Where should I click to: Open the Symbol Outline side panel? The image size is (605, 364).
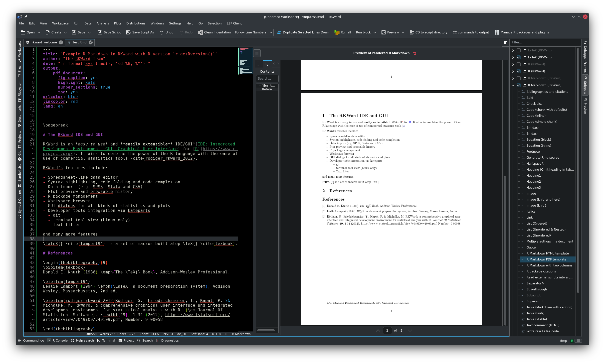coord(20,204)
